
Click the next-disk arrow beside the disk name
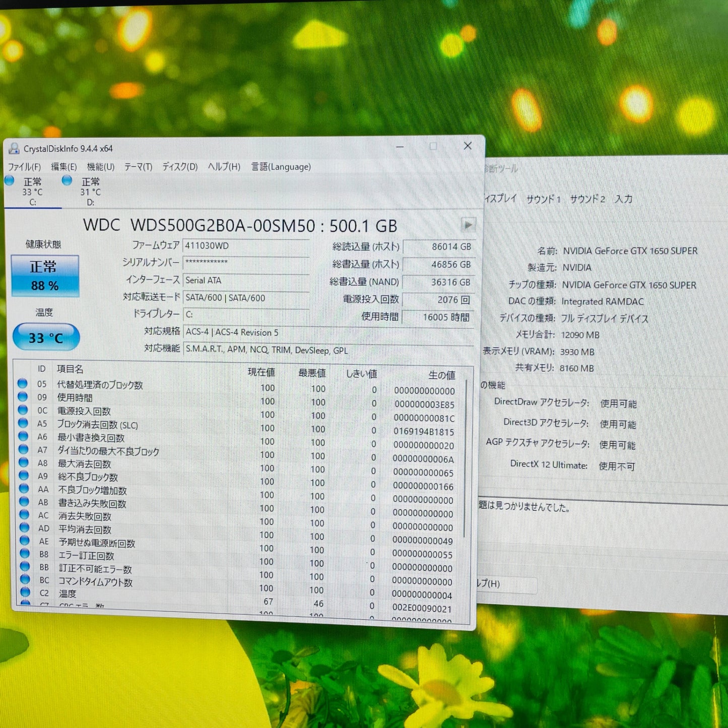pos(470,225)
